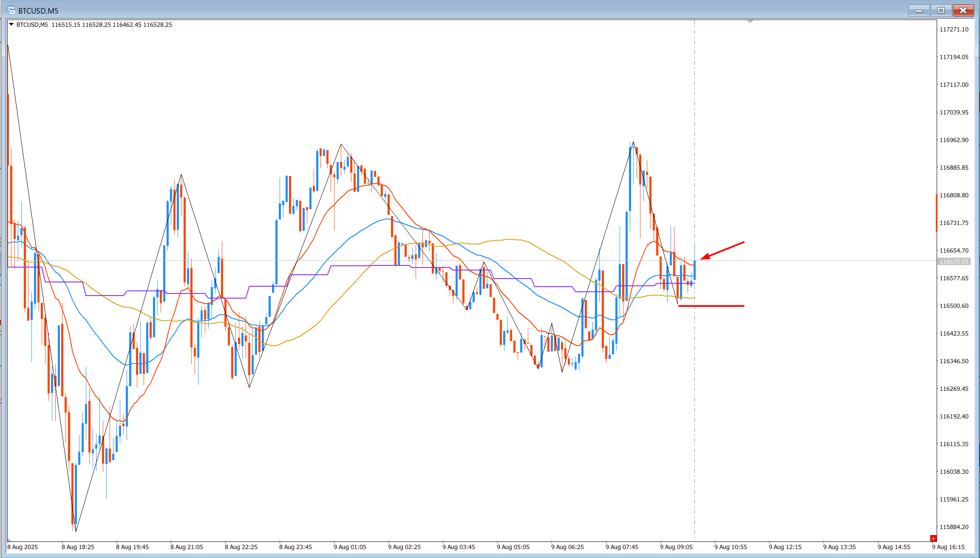Click price label 116500.60 on the scale
Viewport: 980px width, 558px height.
(954, 306)
